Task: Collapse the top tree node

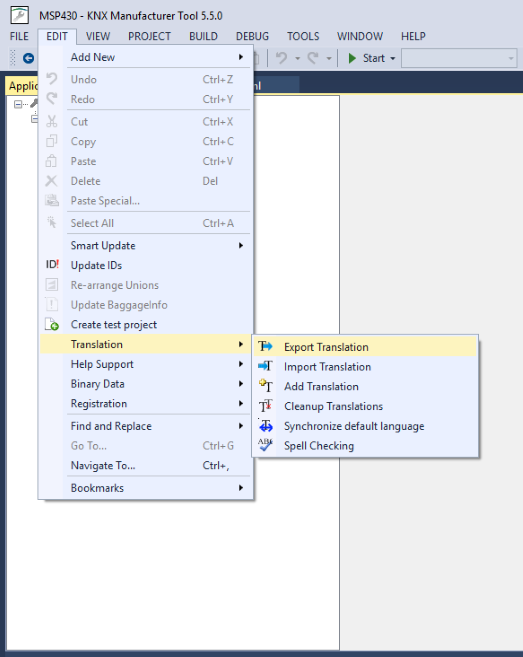Action: point(18,104)
